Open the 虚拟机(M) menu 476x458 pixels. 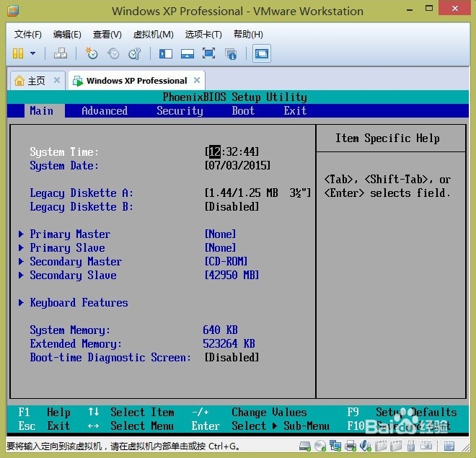[x=154, y=35]
